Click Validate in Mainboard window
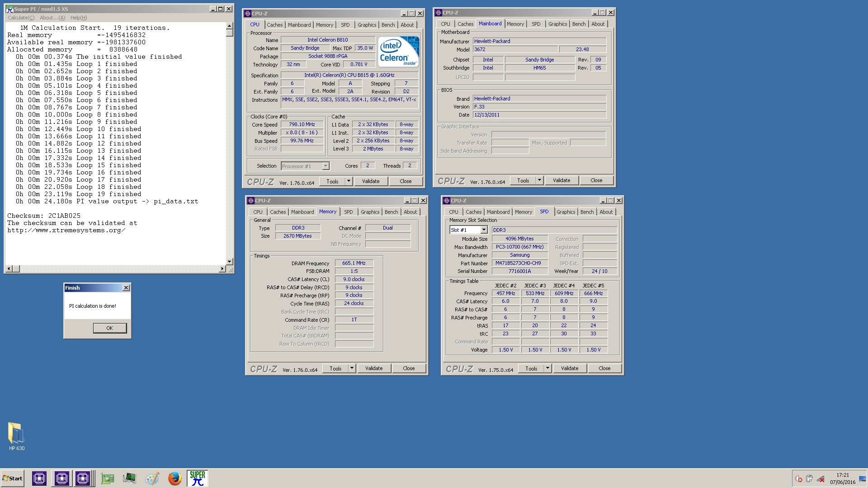The height and width of the screenshot is (488, 868). 561,180
